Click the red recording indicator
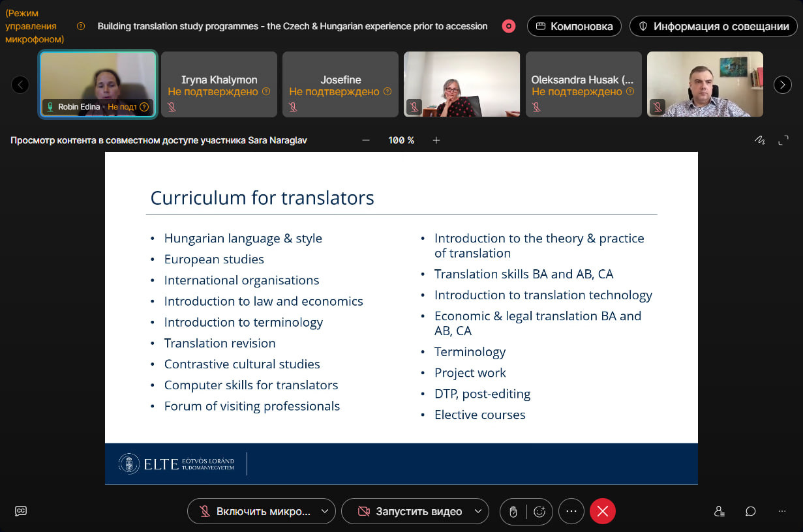Image resolution: width=803 pixels, height=532 pixels. pyautogui.click(x=509, y=26)
